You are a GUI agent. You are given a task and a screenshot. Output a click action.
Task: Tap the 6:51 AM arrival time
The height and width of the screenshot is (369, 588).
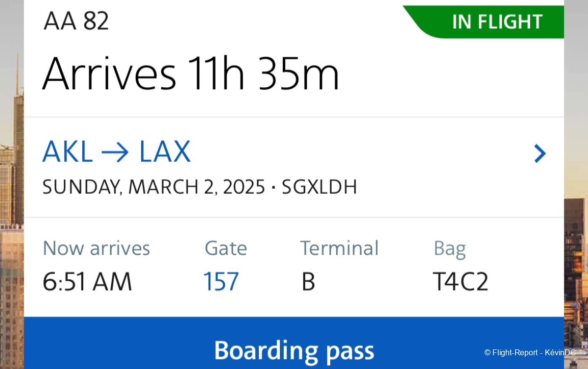coord(87,282)
